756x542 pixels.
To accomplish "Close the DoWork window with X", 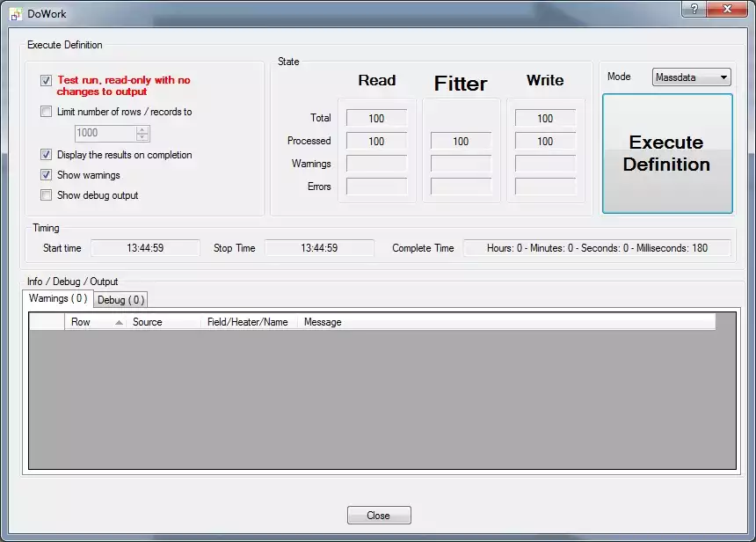I will (x=728, y=9).
